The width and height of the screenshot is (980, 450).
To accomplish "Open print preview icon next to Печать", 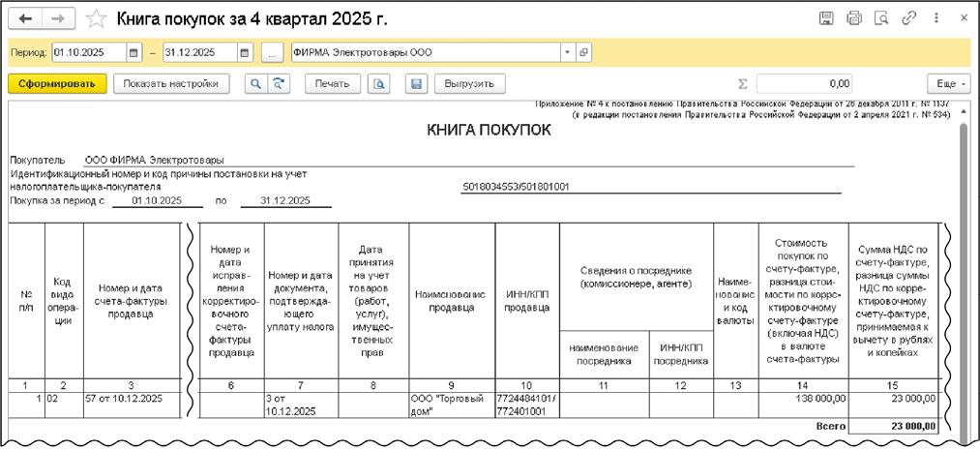I will point(380,84).
